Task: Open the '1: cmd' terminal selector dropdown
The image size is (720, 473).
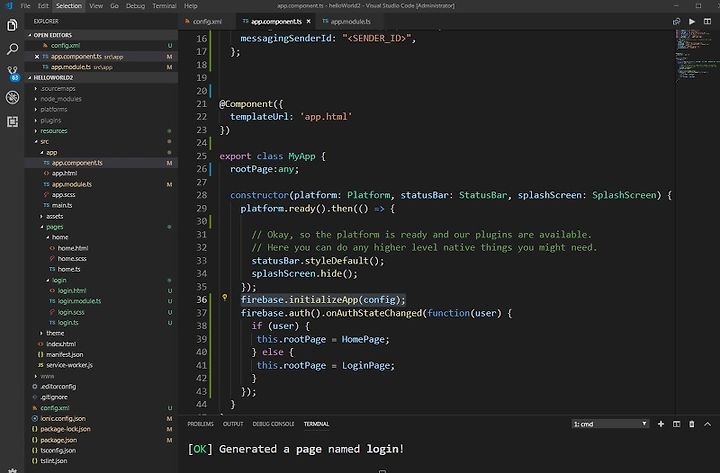Action: coord(610,424)
